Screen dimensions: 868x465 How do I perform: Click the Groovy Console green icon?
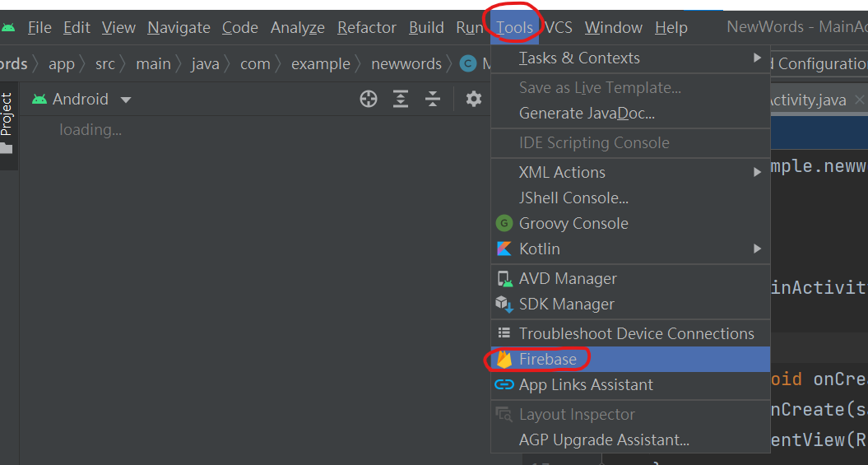click(x=504, y=223)
